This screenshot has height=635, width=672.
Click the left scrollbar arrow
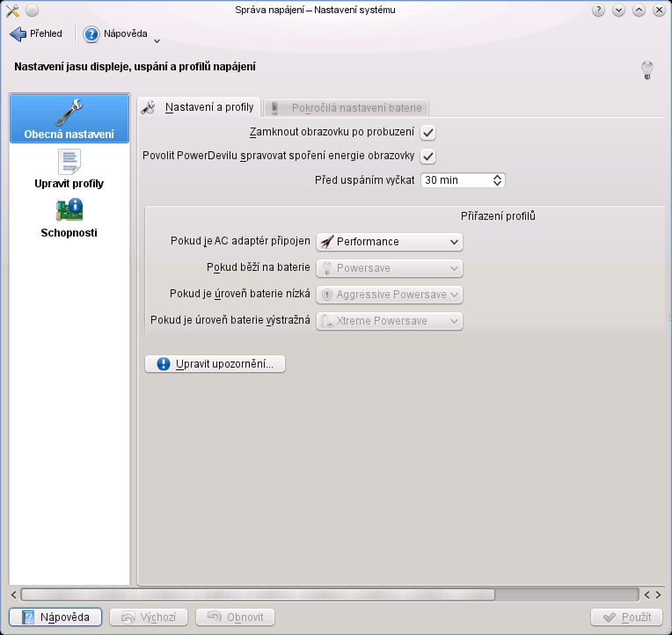[14, 595]
